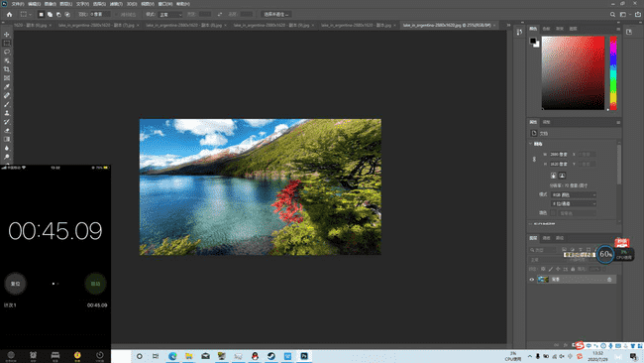This screenshot has width=644, height=363.
Task: Select the Brush tool
Action: pyautogui.click(x=7, y=104)
